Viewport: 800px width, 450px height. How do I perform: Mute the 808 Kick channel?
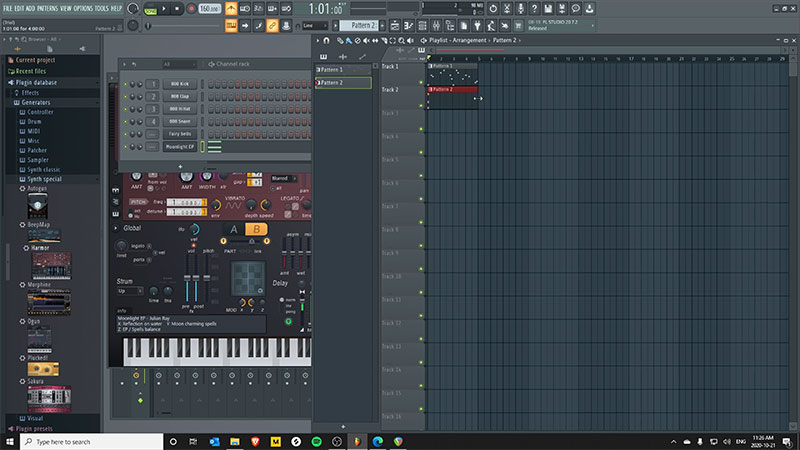[x=125, y=84]
